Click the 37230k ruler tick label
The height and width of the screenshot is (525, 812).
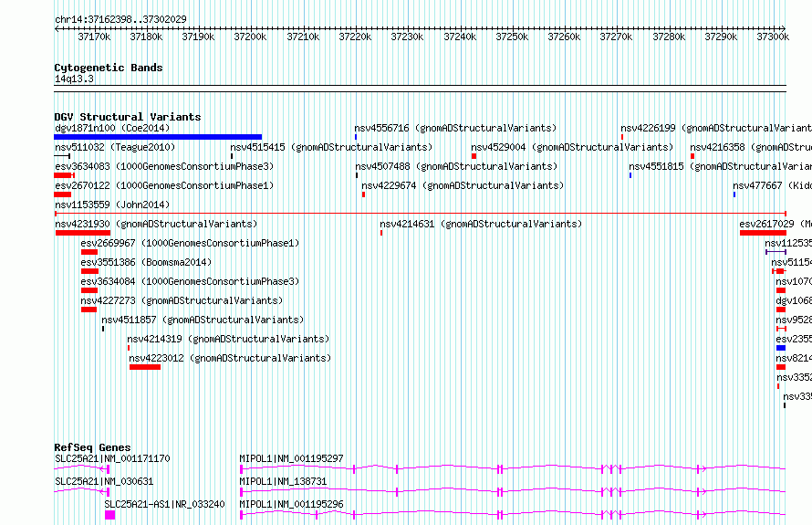(407, 37)
